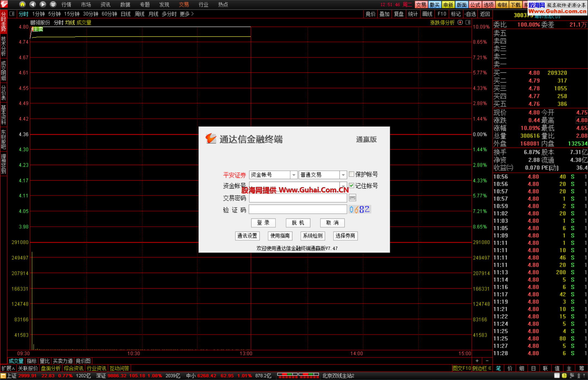Toggle the side panel icon right of 涨跌停分析
Viewport: 588px width, 380px height.
(468, 22)
